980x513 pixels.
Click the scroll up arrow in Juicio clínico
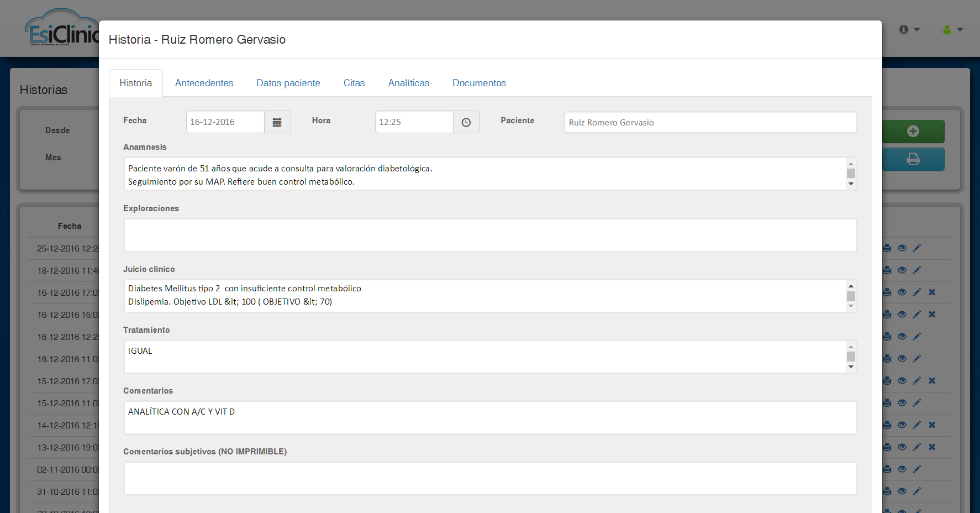pos(851,286)
